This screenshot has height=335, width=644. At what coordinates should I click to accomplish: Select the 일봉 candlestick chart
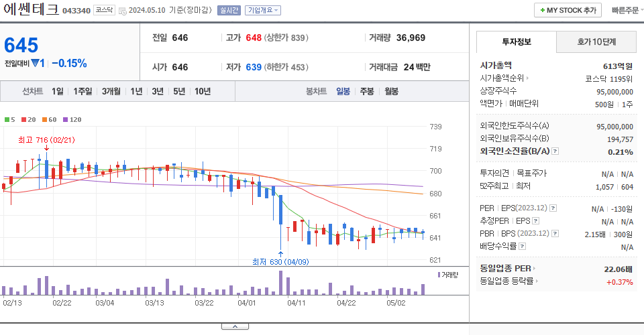343,91
